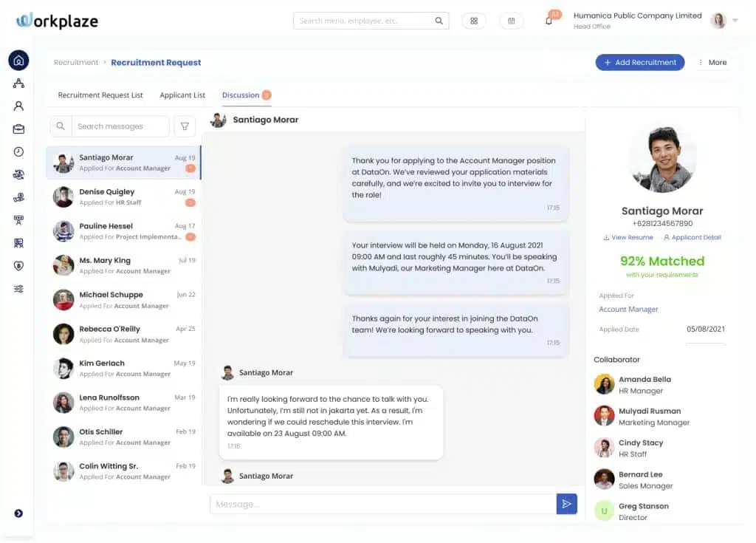Open the Colin Witting Sr. conversation
Screen dimensions: 756x543
(123, 471)
